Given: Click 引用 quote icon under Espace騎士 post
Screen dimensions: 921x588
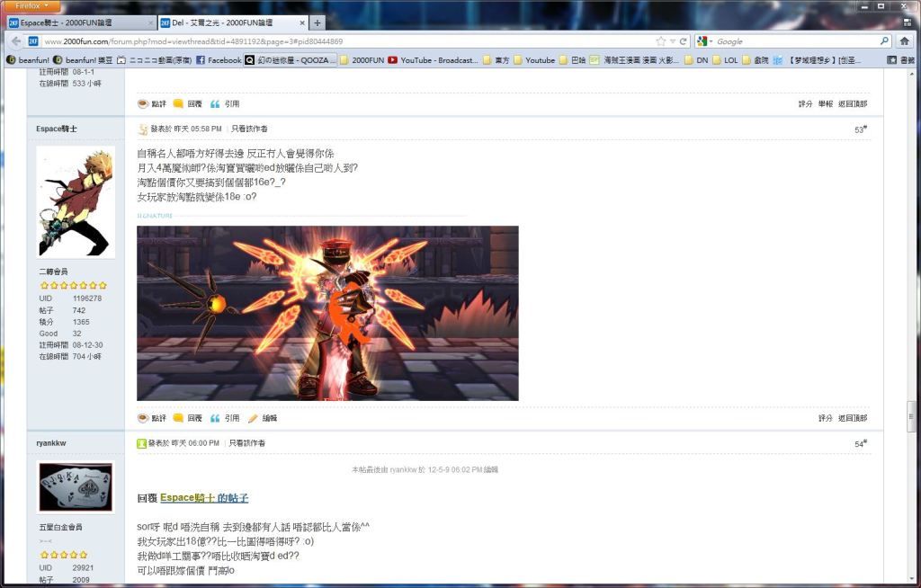Looking at the screenshot, I should (x=215, y=418).
